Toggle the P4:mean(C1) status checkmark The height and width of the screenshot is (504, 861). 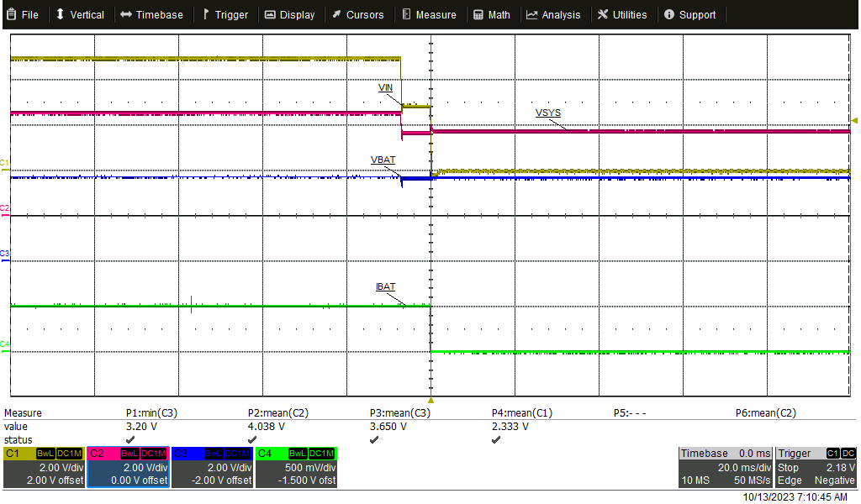click(x=494, y=439)
